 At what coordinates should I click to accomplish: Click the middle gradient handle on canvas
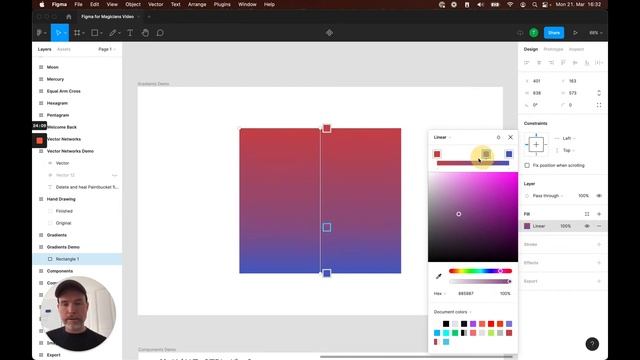(x=327, y=227)
